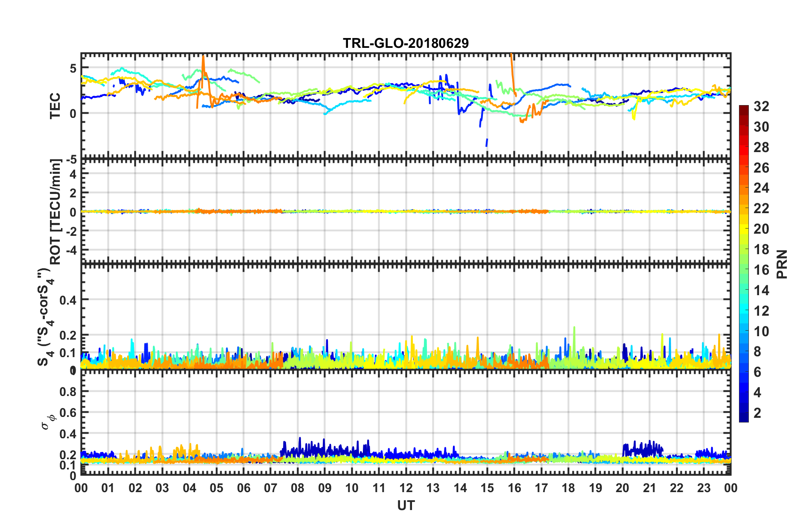
Task: Click the x-axis tick label 08
Action: tap(298, 488)
